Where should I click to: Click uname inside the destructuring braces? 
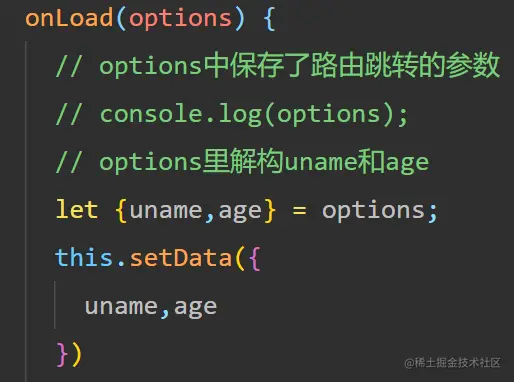coord(166,211)
